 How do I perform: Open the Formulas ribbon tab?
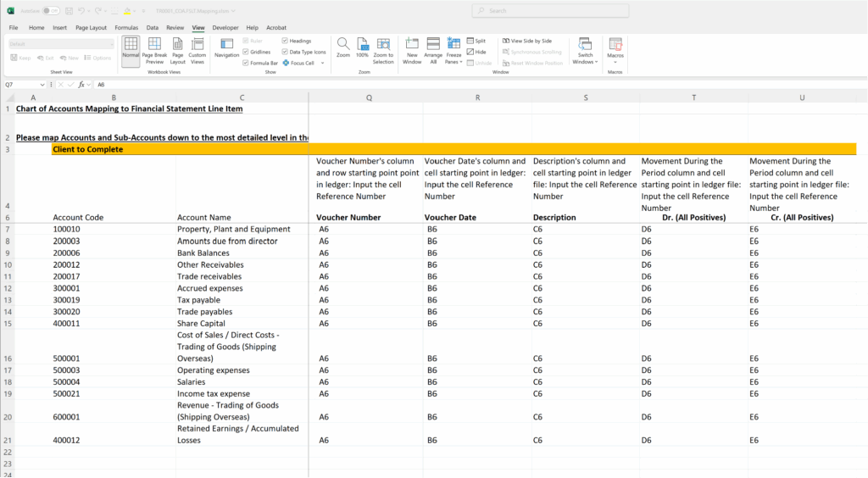[126, 28]
